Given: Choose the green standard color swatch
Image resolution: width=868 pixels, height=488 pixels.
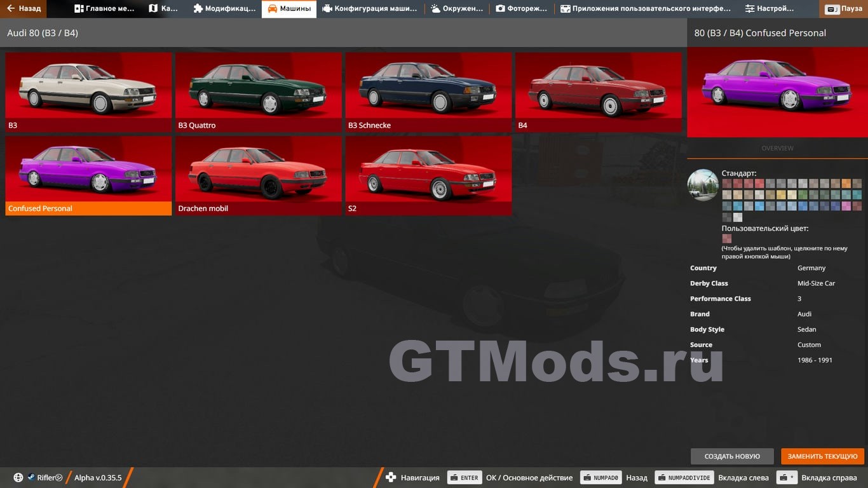Looking at the screenshot, I should [803, 194].
